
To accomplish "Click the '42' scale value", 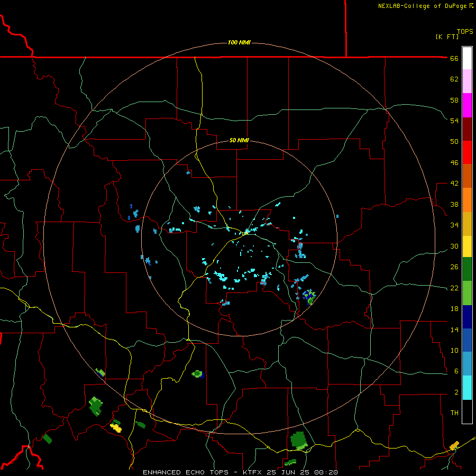I will click(x=454, y=184).
